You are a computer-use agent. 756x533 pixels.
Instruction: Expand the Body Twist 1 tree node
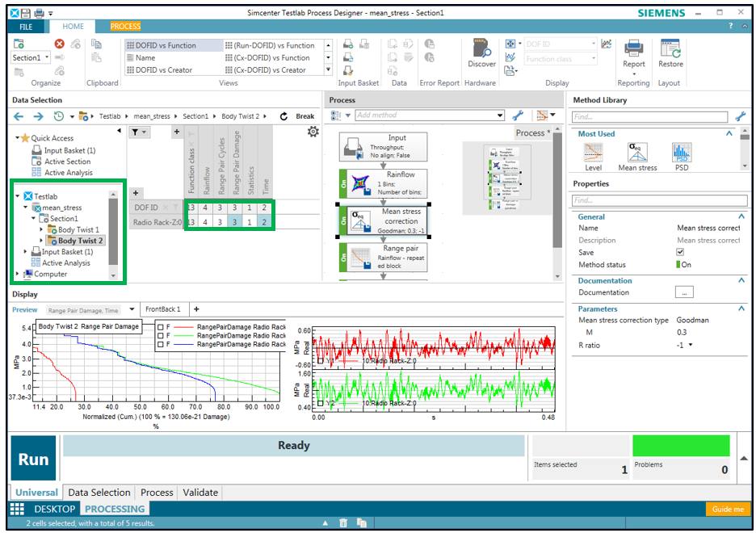pos(42,230)
